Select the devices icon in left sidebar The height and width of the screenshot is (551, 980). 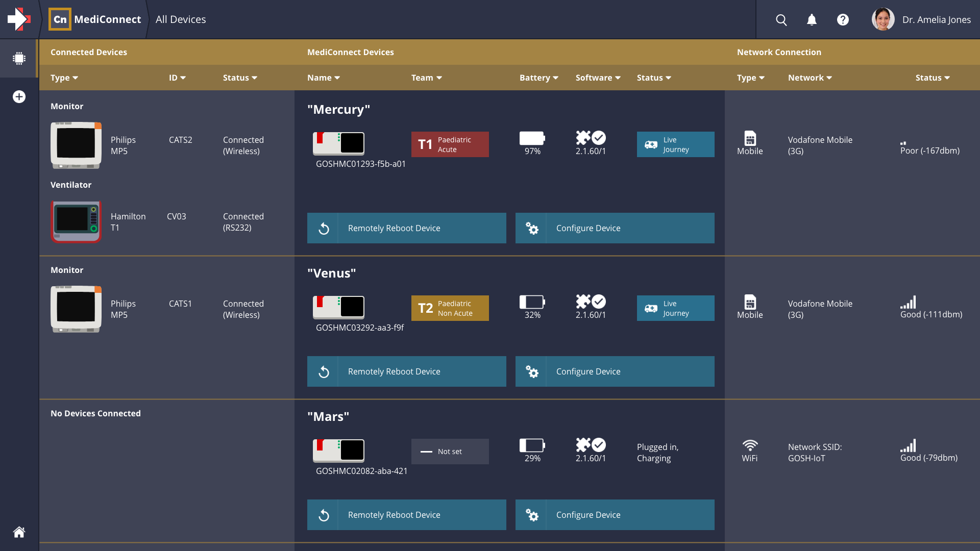click(x=19, y=58)
